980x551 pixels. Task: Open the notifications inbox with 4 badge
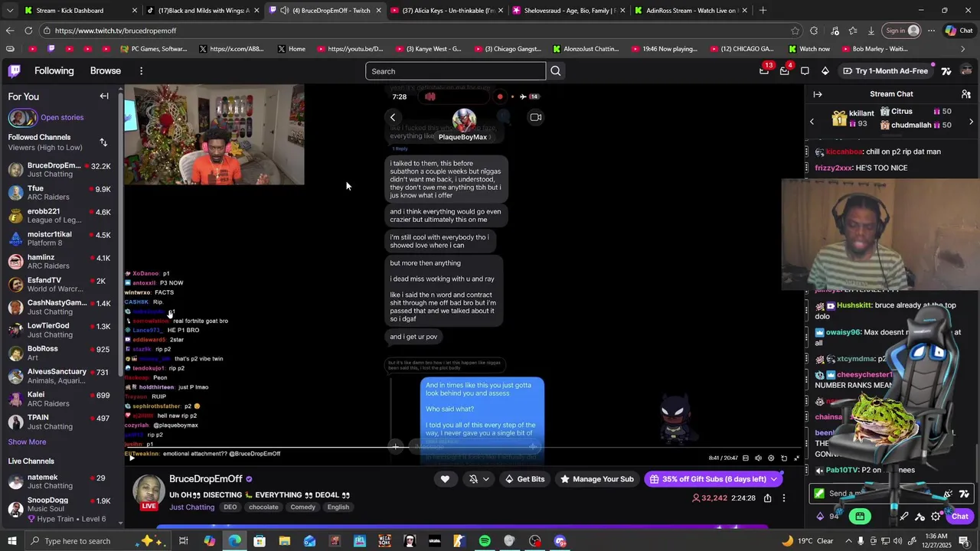[x=784, y=70]
